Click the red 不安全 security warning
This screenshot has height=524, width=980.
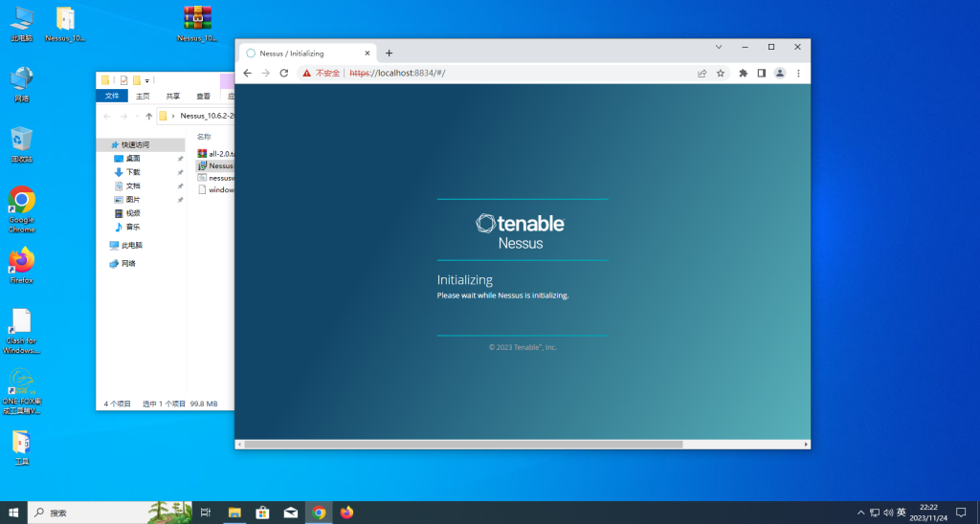[322, 73]
